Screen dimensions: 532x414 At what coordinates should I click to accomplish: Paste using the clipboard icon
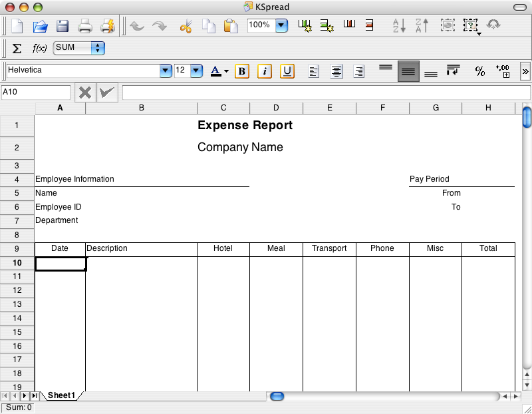231,26
